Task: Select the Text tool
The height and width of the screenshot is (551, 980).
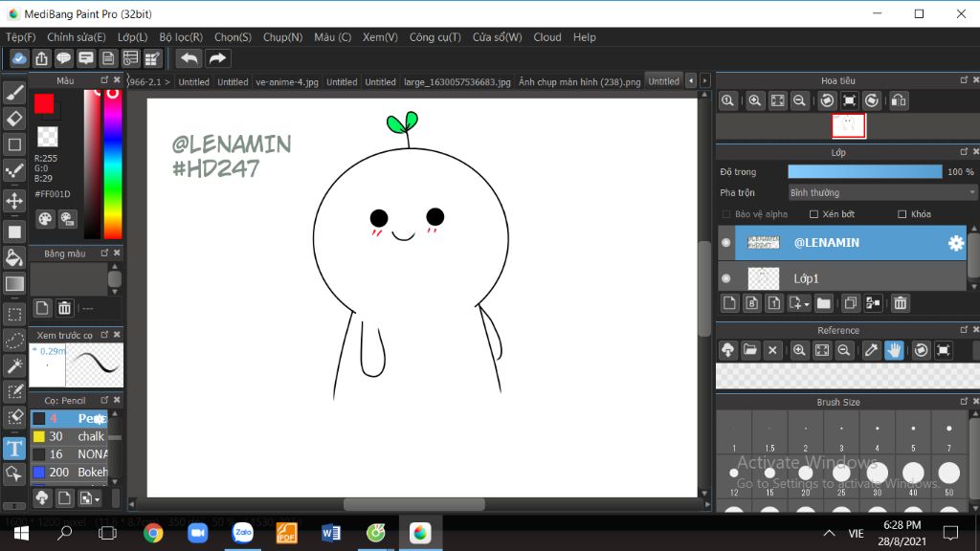Action: click(x=14, y=448)
